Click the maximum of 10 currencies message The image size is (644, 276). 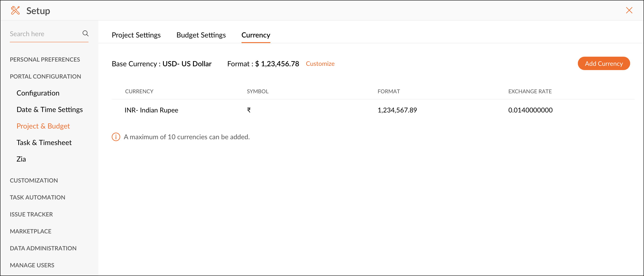[187, 137]
